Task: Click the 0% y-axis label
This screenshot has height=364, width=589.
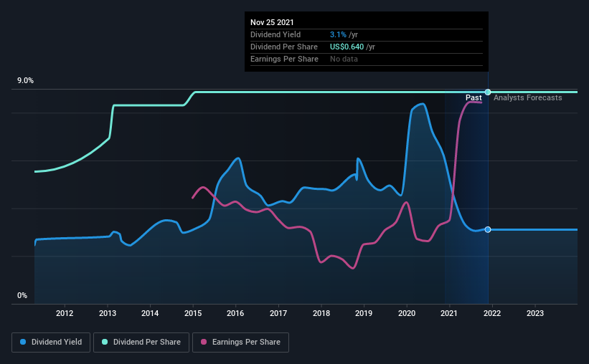Action: pos(22,296)
